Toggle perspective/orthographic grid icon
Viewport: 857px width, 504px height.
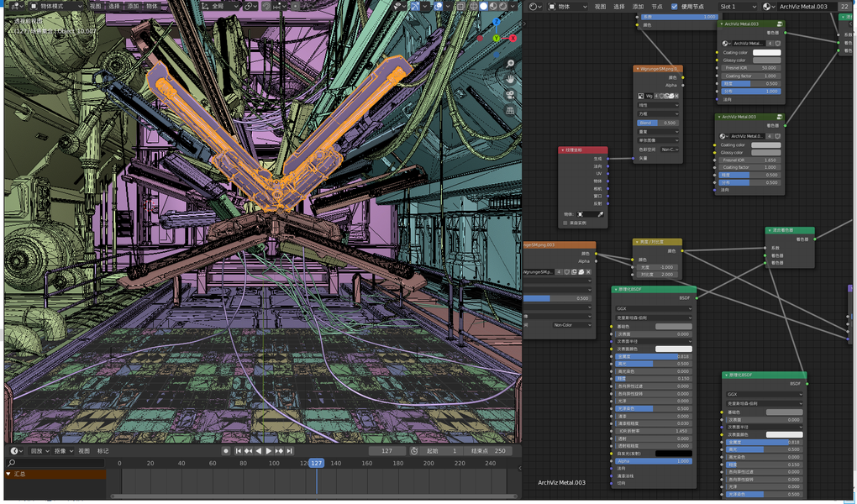[x=510, y=110]
